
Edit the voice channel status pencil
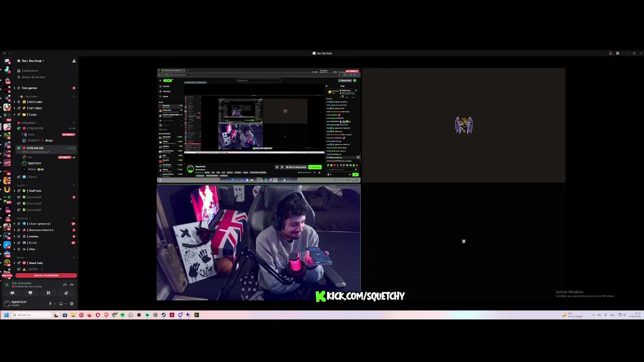coord(48,151)
